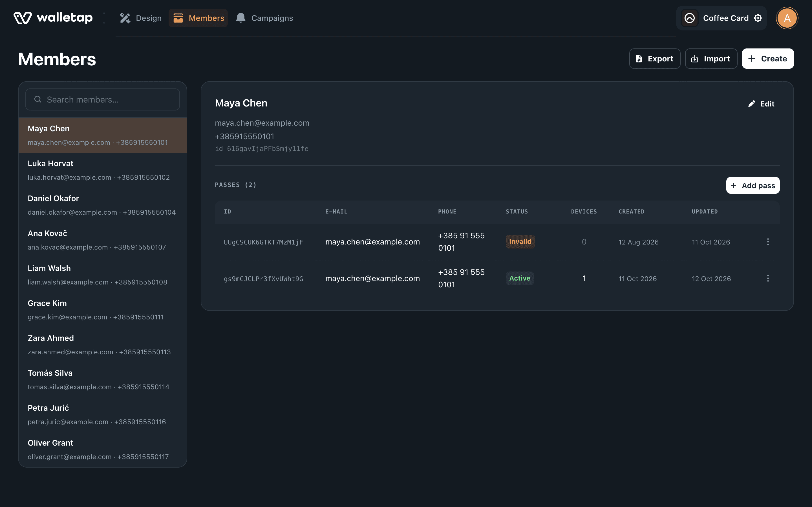Open kebab menu for the Active pass

(768, 278)
